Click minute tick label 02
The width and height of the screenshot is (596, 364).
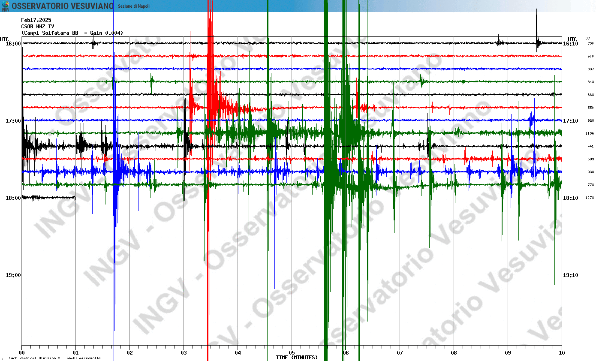(x=130, y=353)
